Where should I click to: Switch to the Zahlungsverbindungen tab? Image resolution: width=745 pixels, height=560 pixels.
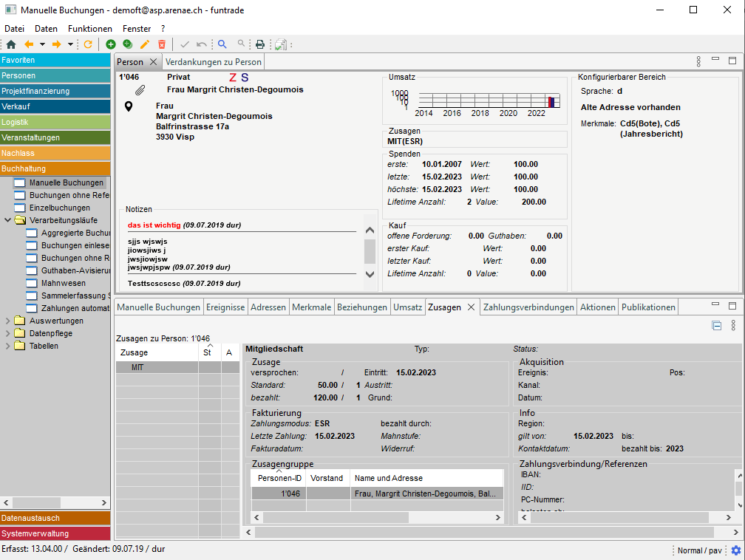click(x=528, y=307)
